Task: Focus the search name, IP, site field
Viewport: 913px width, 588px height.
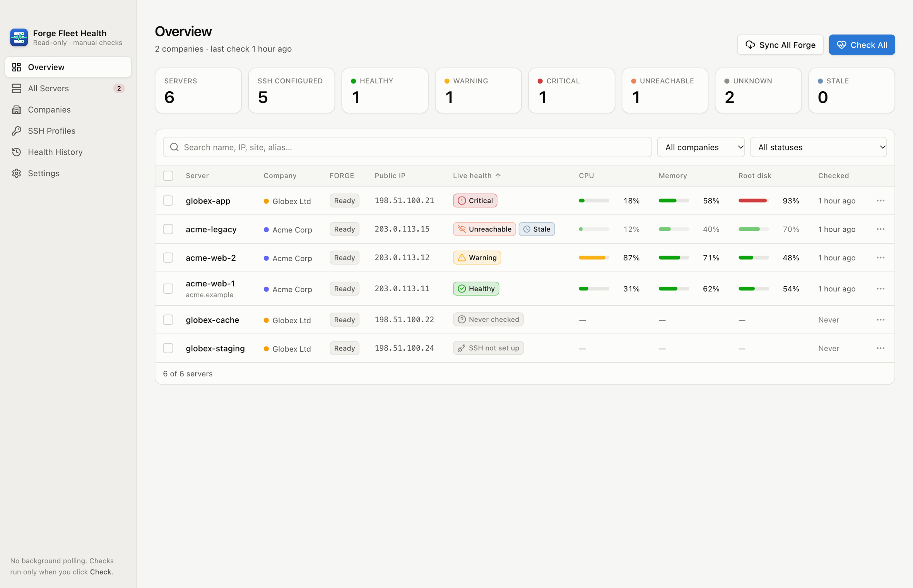Action: click(407, 147)
